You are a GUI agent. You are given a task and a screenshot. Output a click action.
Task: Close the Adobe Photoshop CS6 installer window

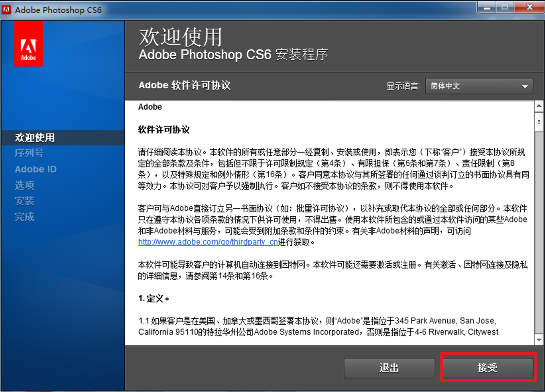coord(530,7)
